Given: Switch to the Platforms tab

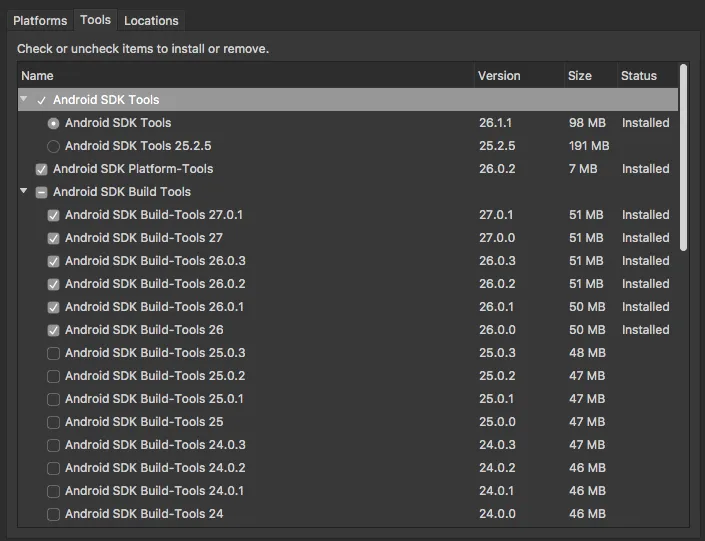Looking at the screenshot, I should tap(40, 21).
